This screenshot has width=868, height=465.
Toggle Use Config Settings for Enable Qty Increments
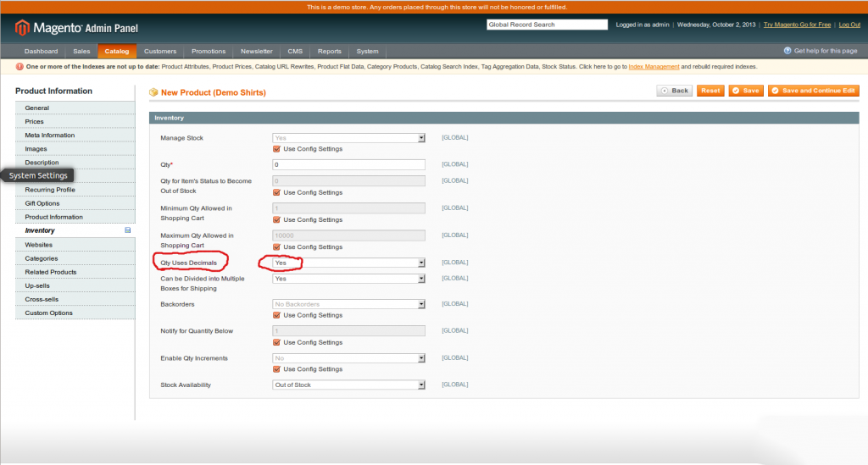click(276, 369)
